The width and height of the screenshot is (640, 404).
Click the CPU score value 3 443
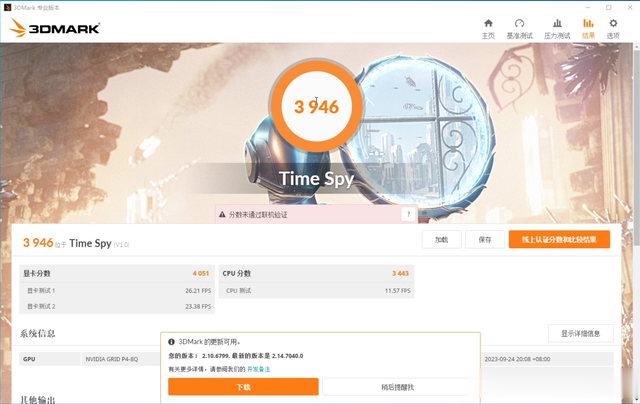click(x=400, y=273)
